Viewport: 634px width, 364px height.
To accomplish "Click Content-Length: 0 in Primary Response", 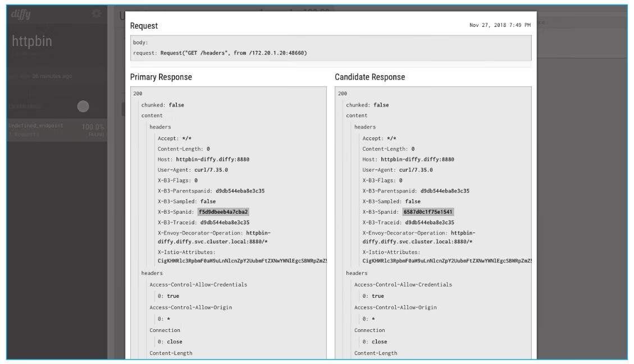I will [x=184, y=149].
